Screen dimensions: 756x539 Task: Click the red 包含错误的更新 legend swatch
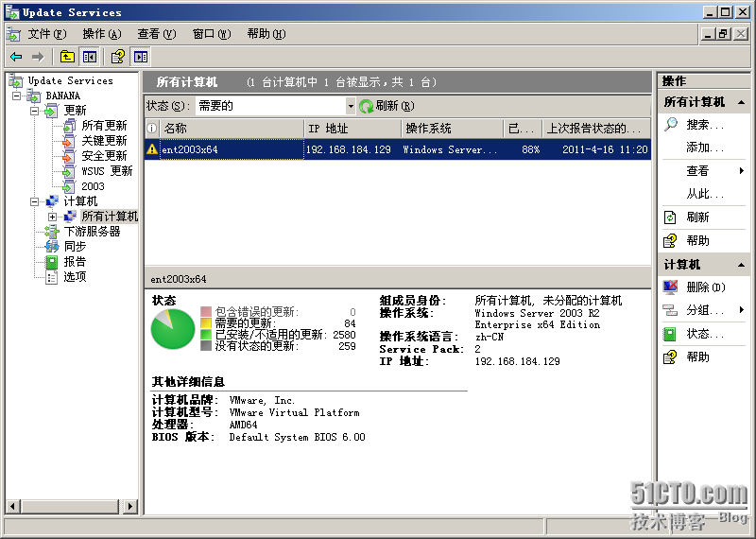coord(206,312)
